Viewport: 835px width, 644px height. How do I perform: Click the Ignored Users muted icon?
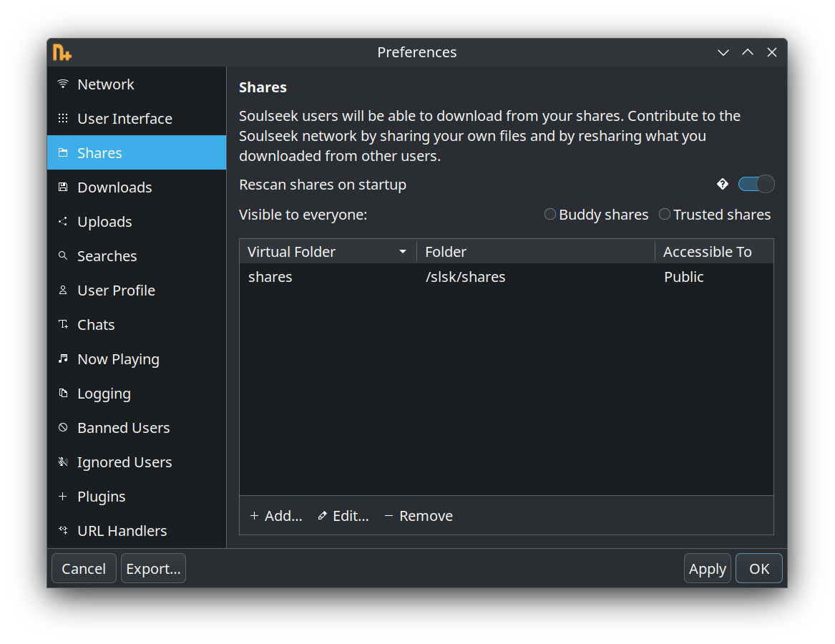63,462
